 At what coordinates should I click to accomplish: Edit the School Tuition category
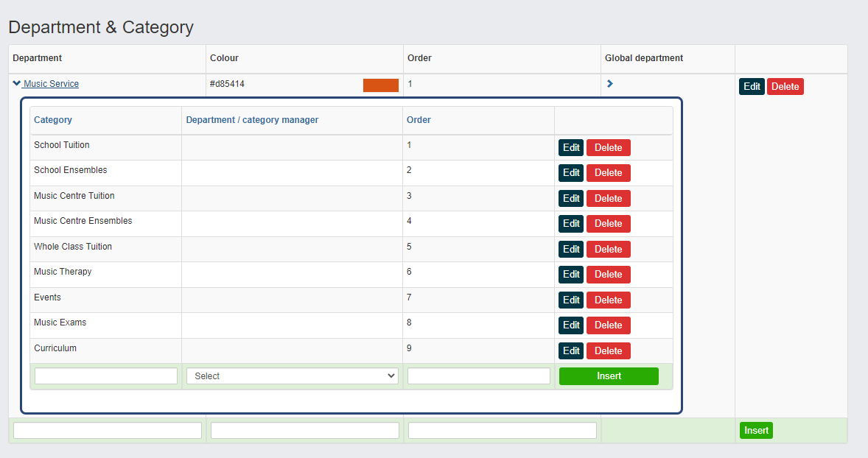pos(571,148)
